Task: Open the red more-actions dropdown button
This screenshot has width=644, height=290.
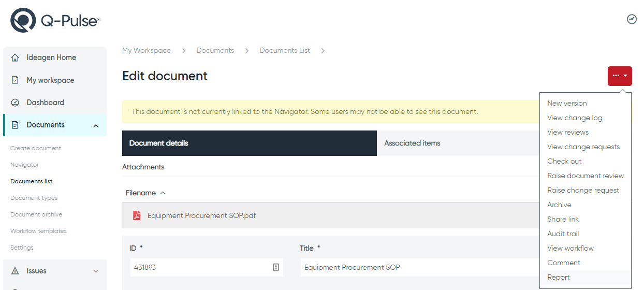Action: pos(620,76)
